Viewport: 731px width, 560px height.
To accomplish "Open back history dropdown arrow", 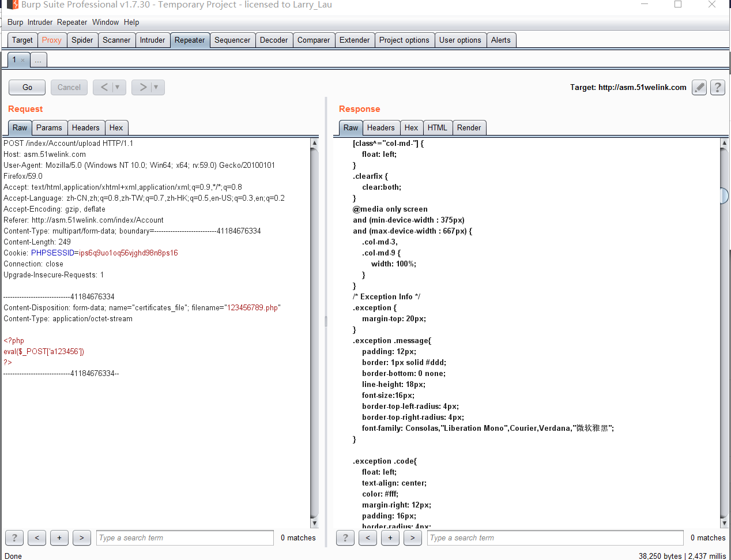I will [118, 87].
